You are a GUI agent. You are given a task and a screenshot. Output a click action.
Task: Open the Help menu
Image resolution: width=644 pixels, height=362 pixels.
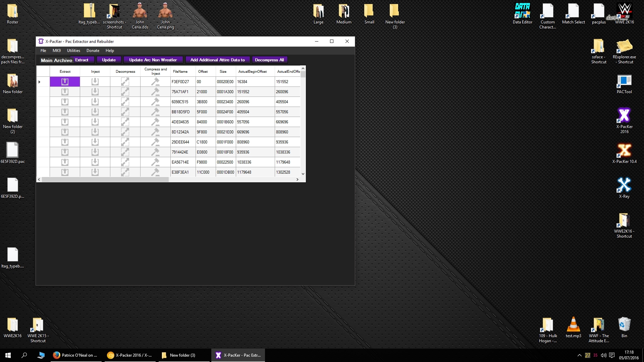[x=110, y=51]
